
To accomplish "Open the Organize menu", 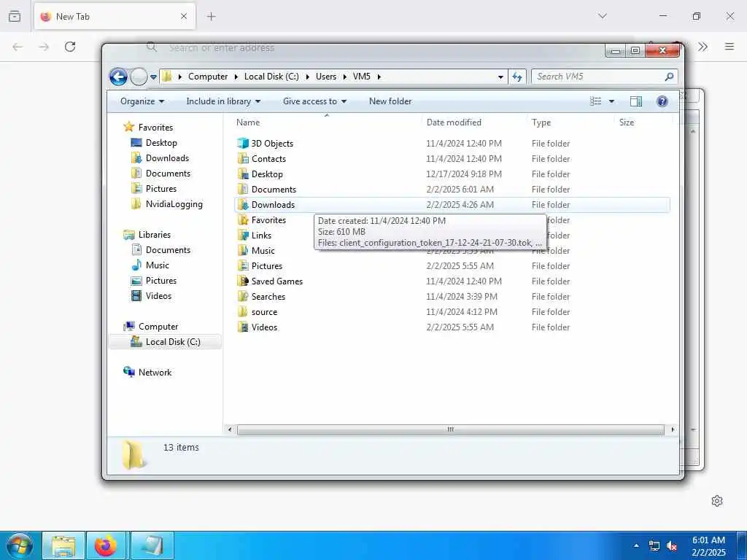I will coord(142,101).
